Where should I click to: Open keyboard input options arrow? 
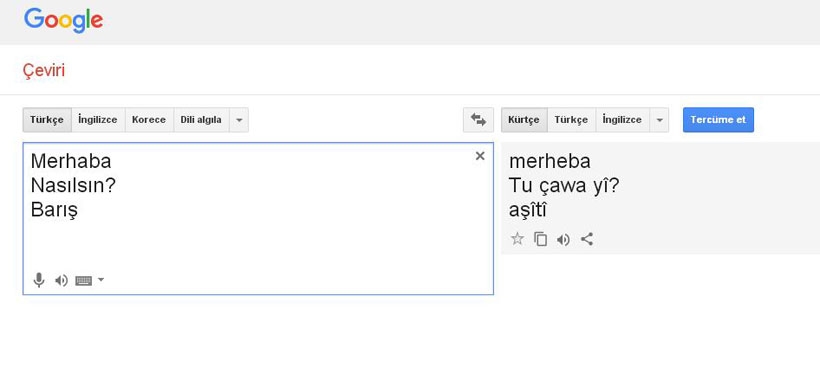point(101,280)
